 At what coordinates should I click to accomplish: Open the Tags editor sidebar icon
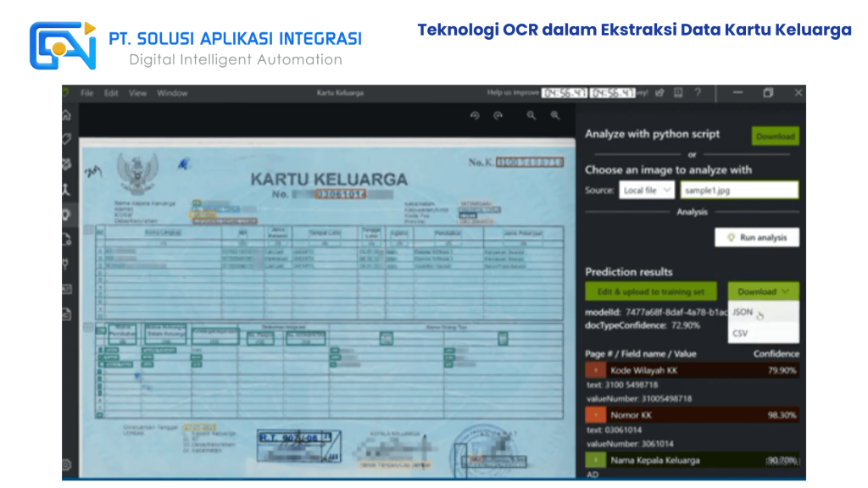(x=67, y=139)
